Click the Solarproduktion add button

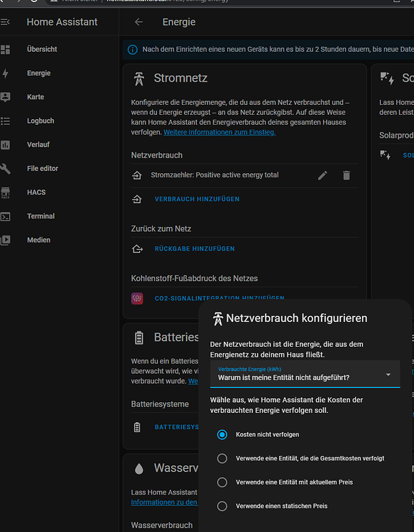point(408,155)
